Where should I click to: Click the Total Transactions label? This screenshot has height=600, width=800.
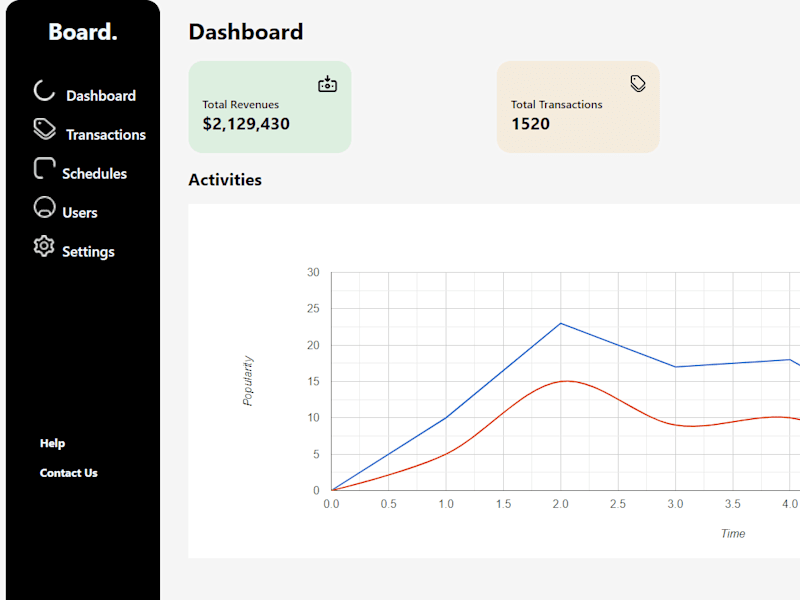pyautogui.click(x=557, y=105)
